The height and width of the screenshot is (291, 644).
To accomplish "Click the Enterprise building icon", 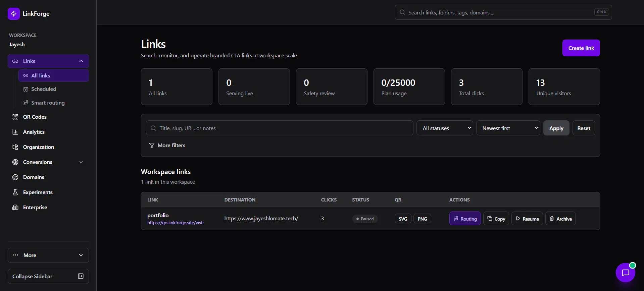I will [x=15, y=207].
